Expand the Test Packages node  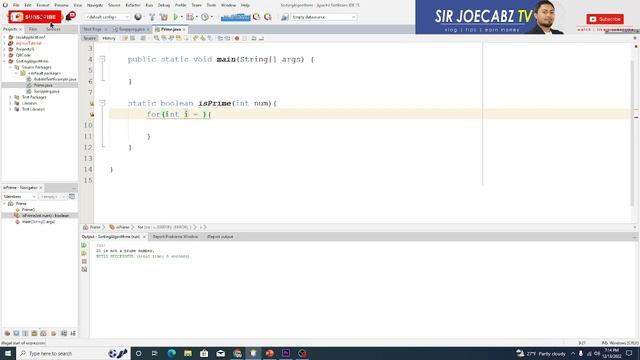click(11, 98)
